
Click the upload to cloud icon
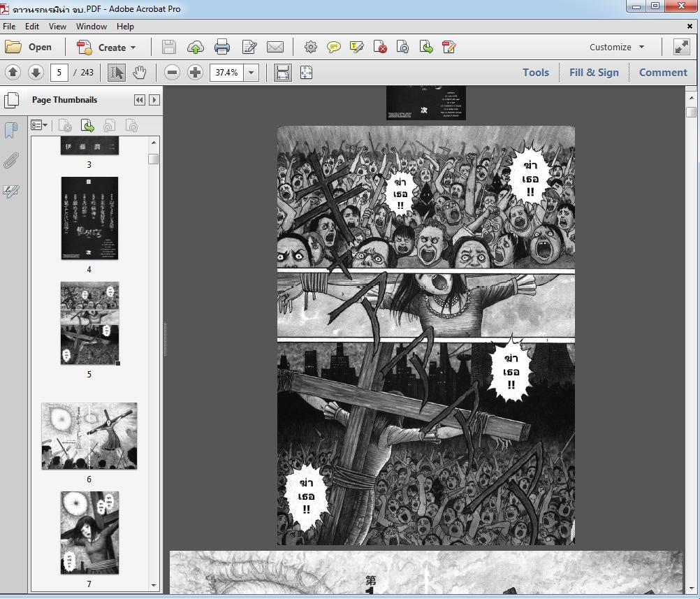click(x=195, y=47)
